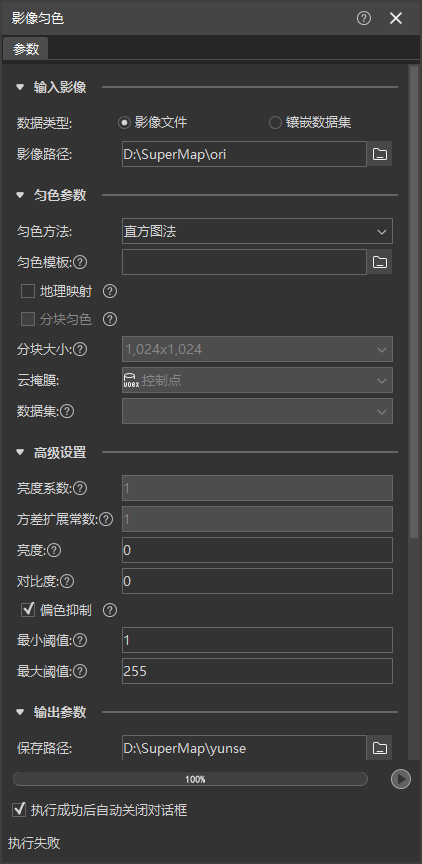
Task: Show help for 地理映射
Action: pyautogui.click(x=110, y=291)
